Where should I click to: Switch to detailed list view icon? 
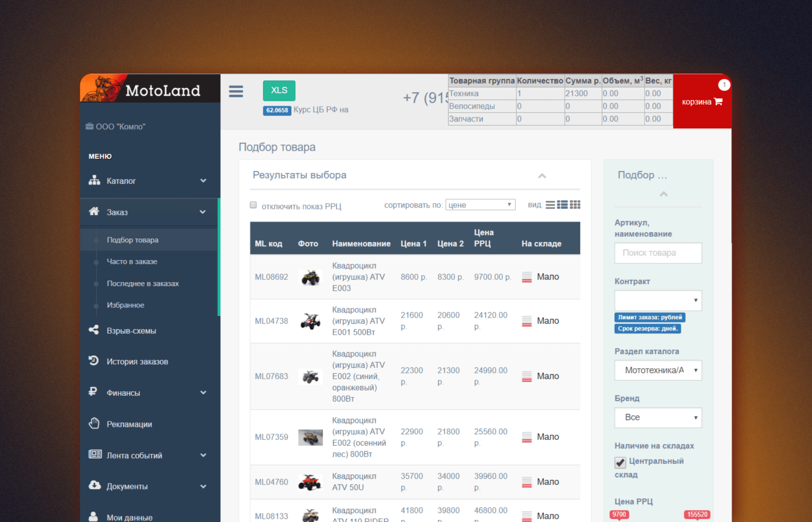point(562,205)
